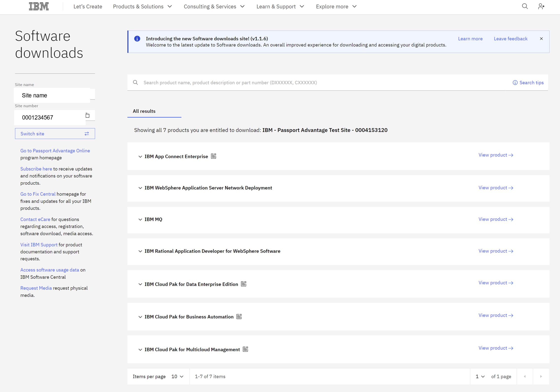
Task: Open Search tips link
Action: pyautogui.click(x=528, y=83)
